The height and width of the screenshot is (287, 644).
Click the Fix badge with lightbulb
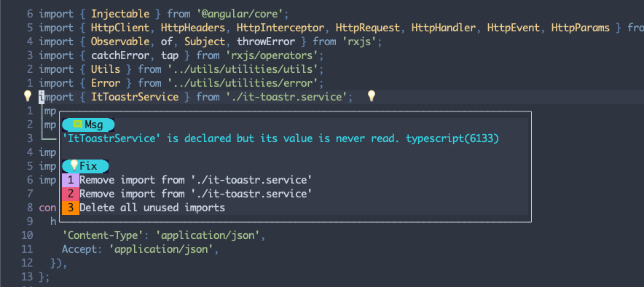coord(85,166)
